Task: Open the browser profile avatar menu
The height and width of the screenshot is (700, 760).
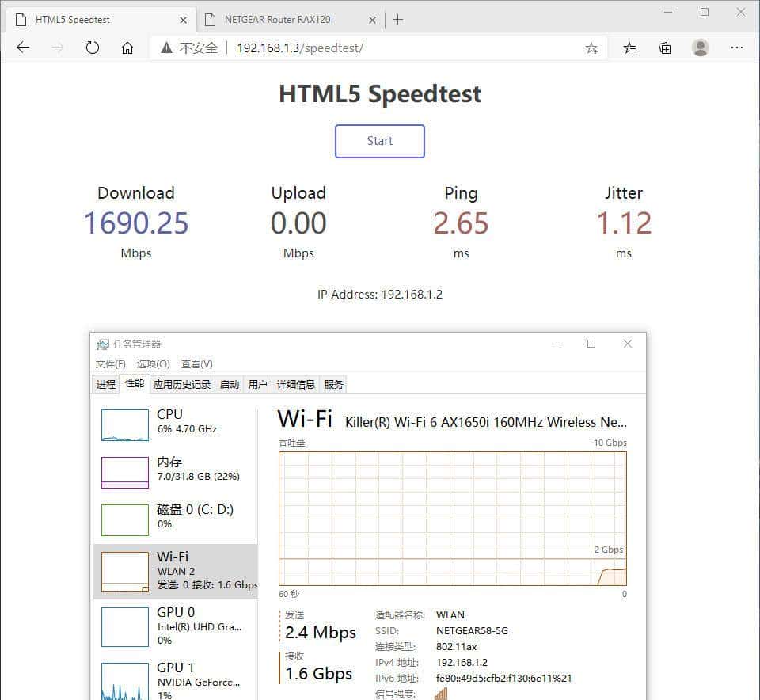Action: 701,48
